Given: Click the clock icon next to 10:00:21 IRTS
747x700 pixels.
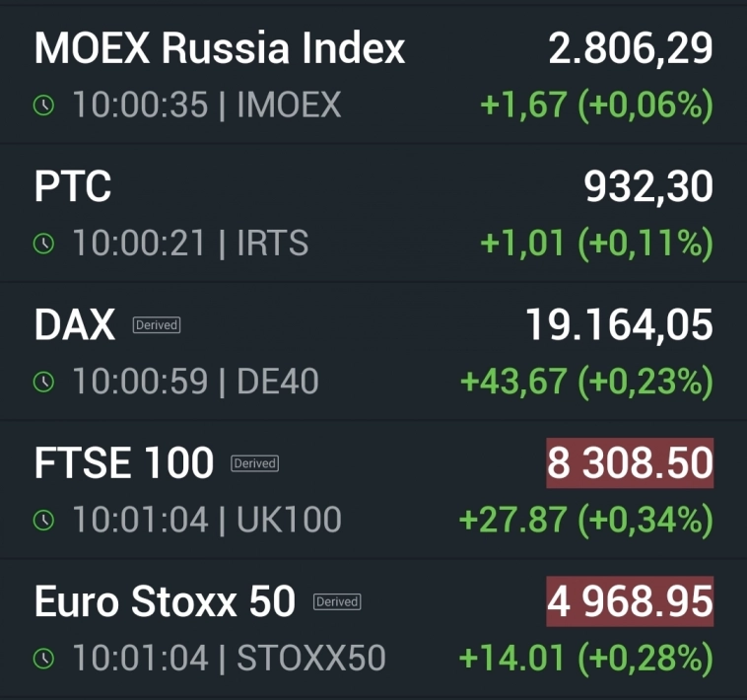Looking at the screenshot, I should pyautogui.click(x=44, y=244).
